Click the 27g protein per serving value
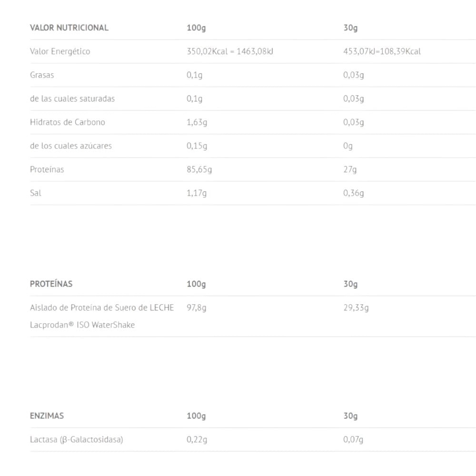 point(350,169)
